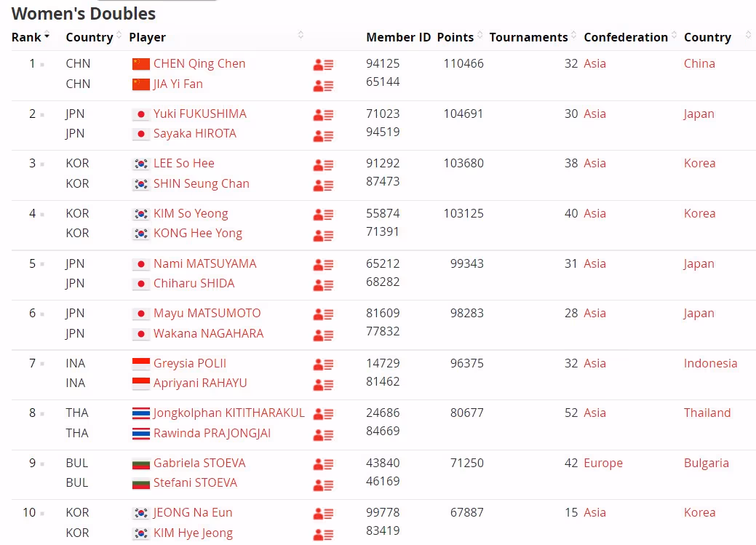Open Mayu MATSUMOTO player link
The image size is (756, 545).
(x=207, y=314)
